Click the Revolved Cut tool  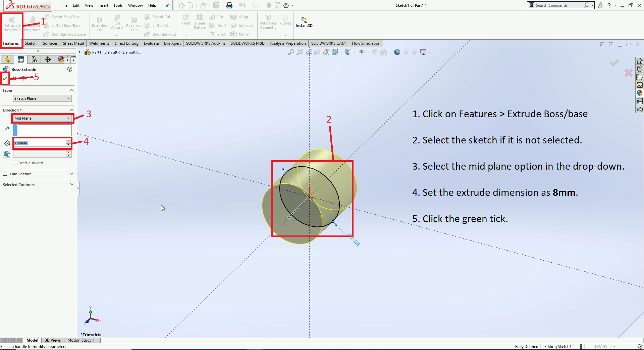click(x=134, y=24)
